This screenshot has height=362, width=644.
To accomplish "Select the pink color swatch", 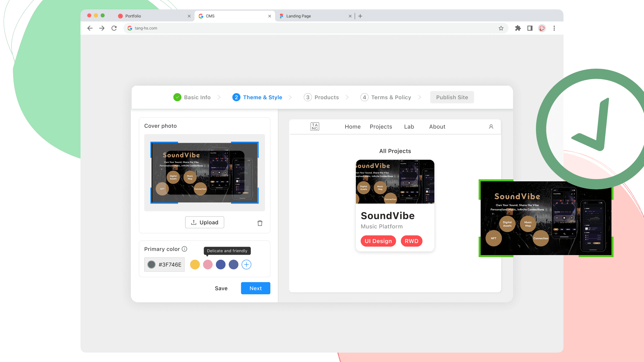I will (x=208, y=265).
